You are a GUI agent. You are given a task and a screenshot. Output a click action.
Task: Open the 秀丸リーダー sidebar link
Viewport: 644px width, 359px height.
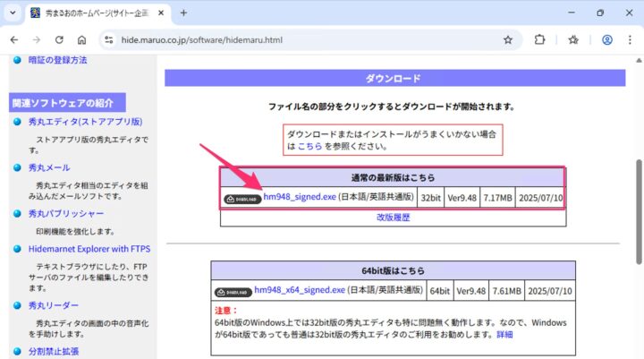coord(53,305)
